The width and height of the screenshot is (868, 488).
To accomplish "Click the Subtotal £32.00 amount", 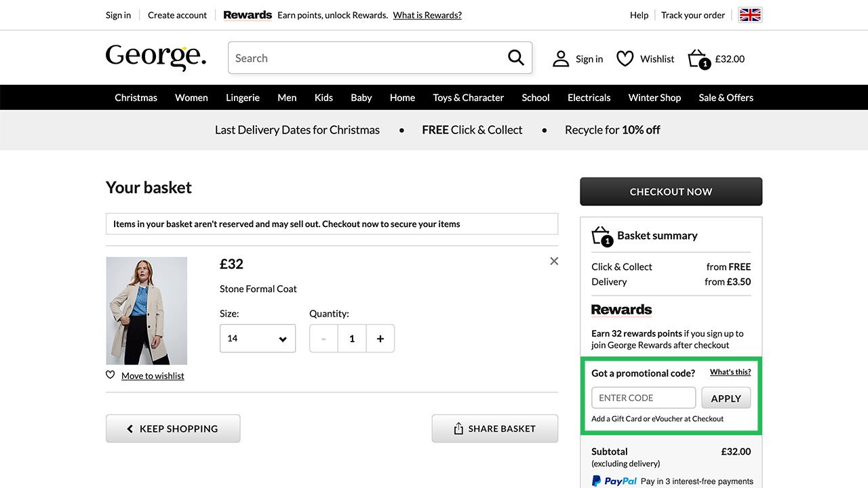I will coord(736,451).
